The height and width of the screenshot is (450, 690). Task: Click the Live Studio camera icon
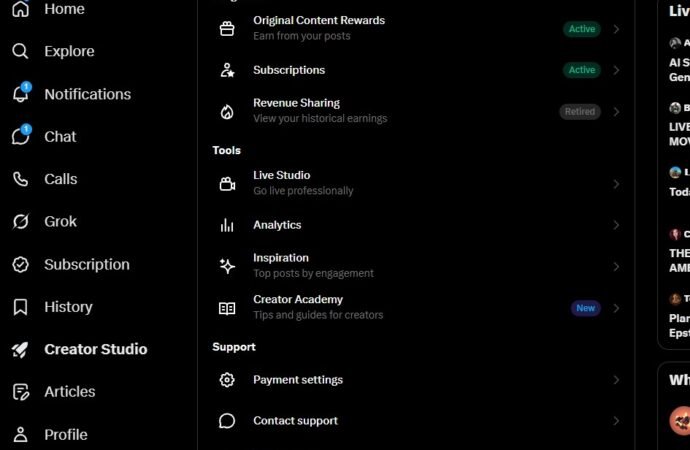(227, 184)
